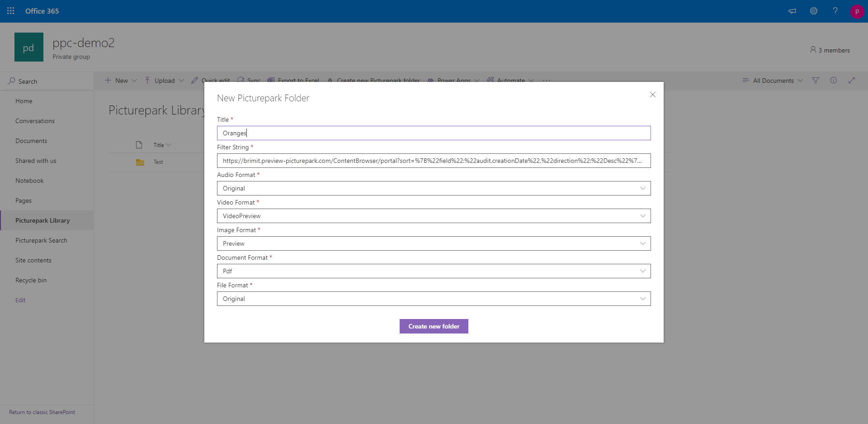Open the details info pane icon
The image size is (868, 424).
point(833,80)
